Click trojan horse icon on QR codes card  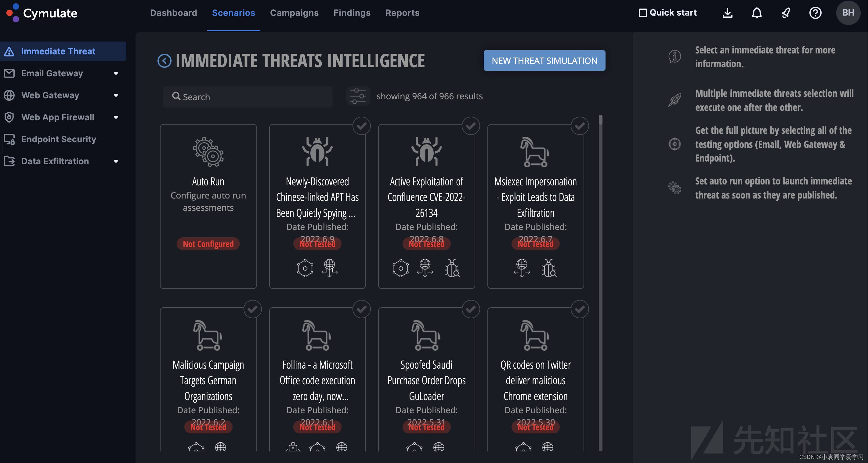point(535,335)
